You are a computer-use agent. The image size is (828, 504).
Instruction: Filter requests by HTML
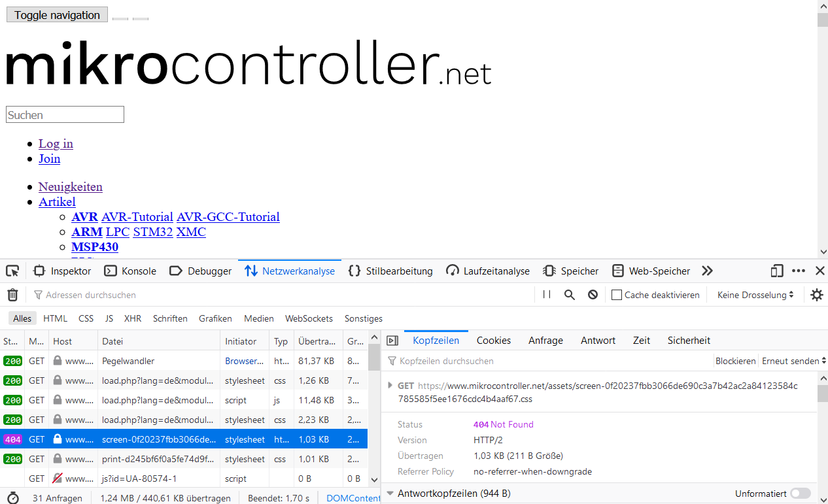point(56,318)
